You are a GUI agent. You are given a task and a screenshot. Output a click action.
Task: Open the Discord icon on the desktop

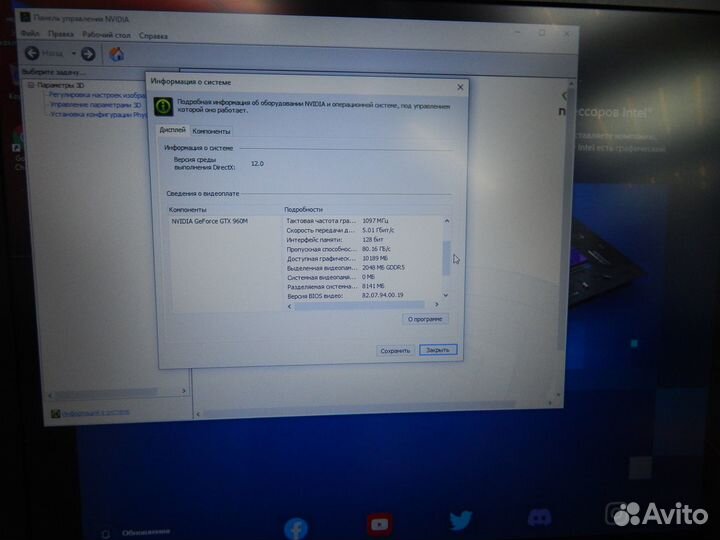point(540,518)
